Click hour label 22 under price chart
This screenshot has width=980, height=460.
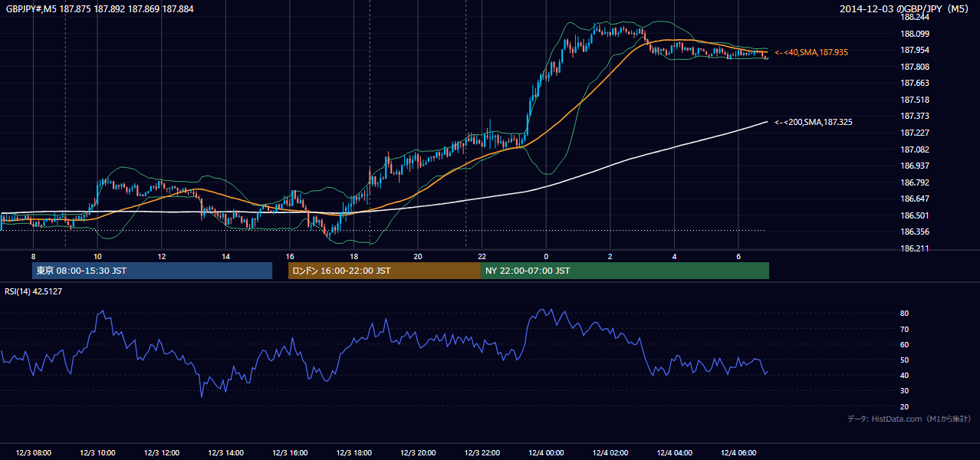(x=482, y=256)
